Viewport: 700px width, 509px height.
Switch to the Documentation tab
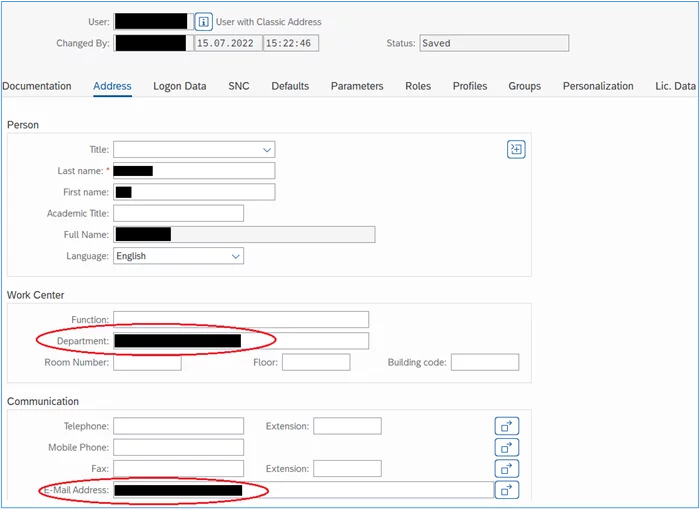[x=37, y=86]
